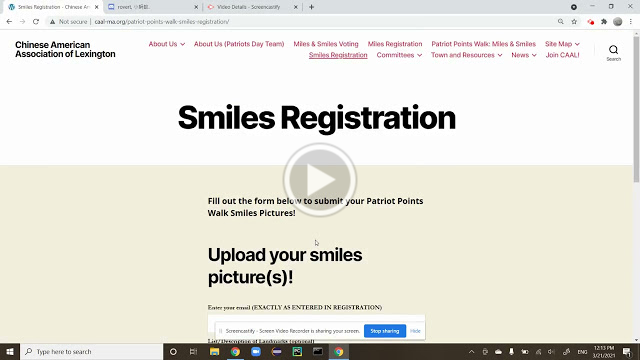Show hidden system tray icons
Viewport: 640px width, 360px height.
pos(471,351)
